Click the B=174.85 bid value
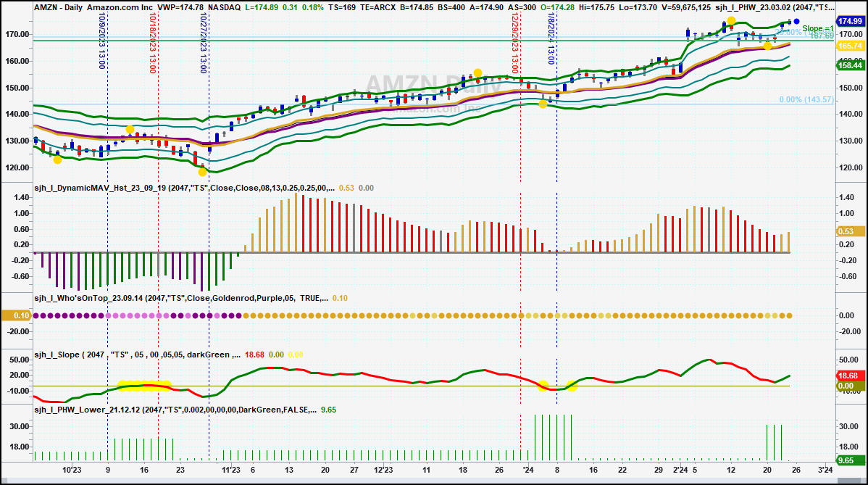This screenshot has width=868, height=485. point(417,7)
